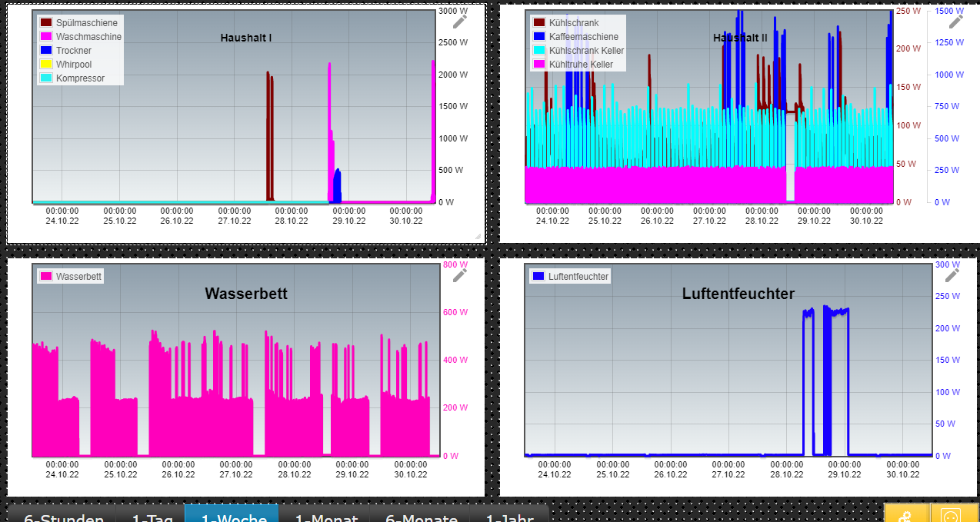Click the Whirpool yellow color swatch
Viewport: 980px width, 522px height.
coord(46,65)
